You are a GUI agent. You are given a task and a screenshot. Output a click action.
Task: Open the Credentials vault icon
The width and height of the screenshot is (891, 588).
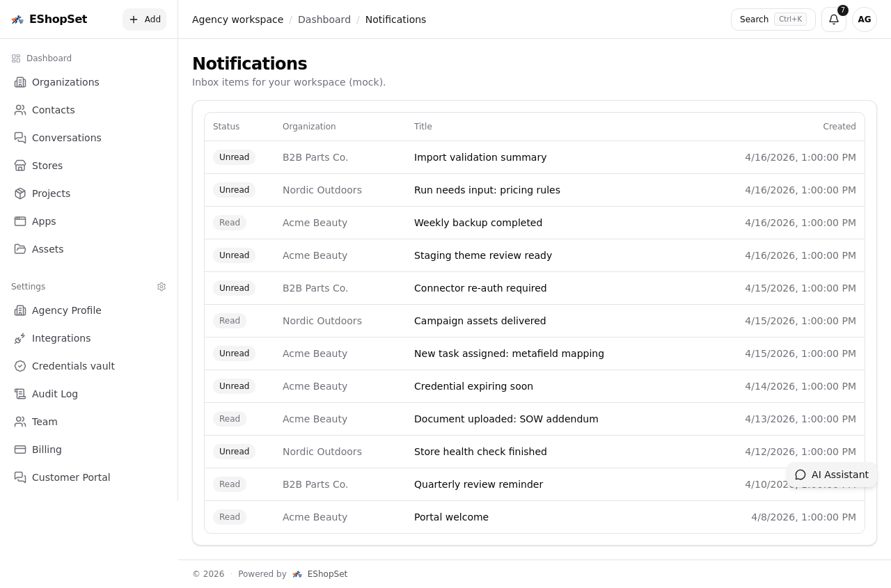(20, 366)
